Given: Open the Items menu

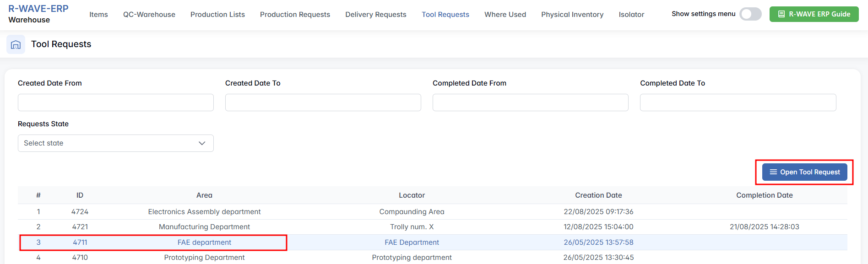Looking at the screenshot, I should (98, 15).
